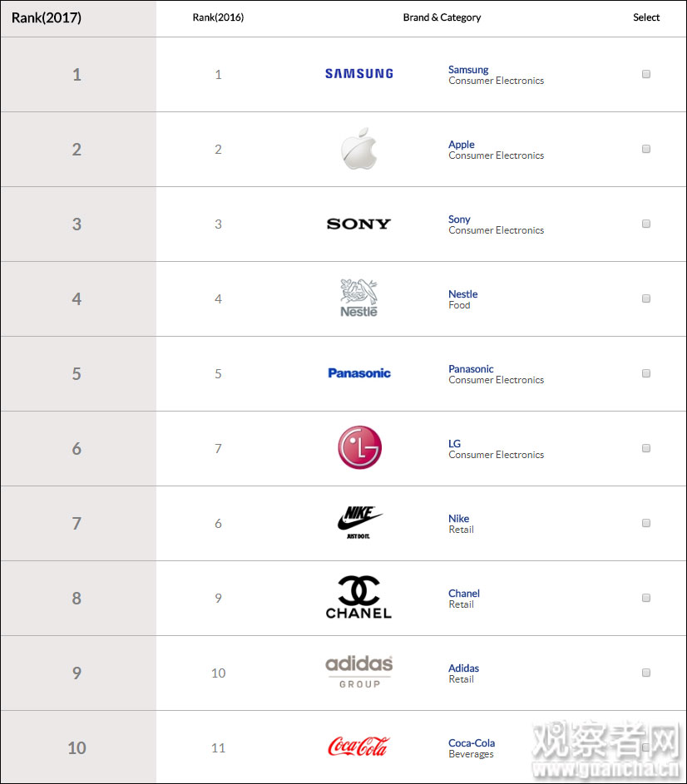
Task: Click the Adidas Group logo
Action: [358, 672]
